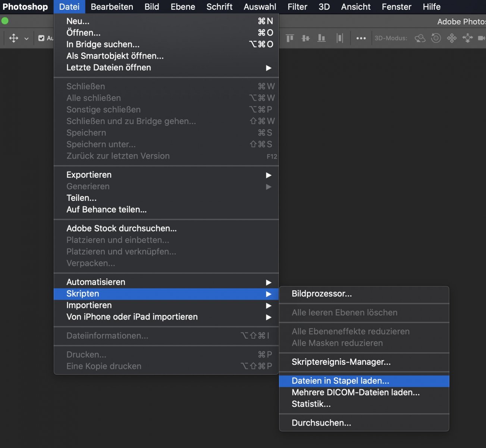
Task: Open the Auswahl menu
Action: click(x=260, y=7)
